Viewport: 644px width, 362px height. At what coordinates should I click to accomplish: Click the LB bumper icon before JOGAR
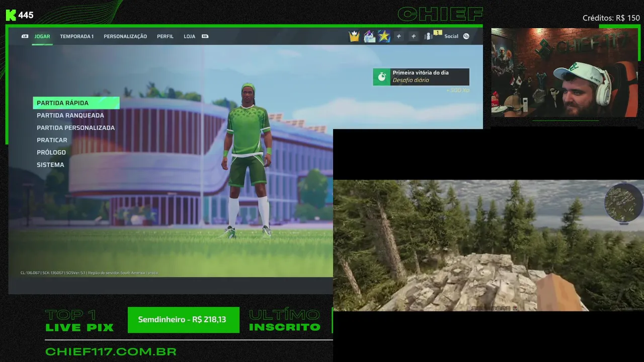pos(25,36)
